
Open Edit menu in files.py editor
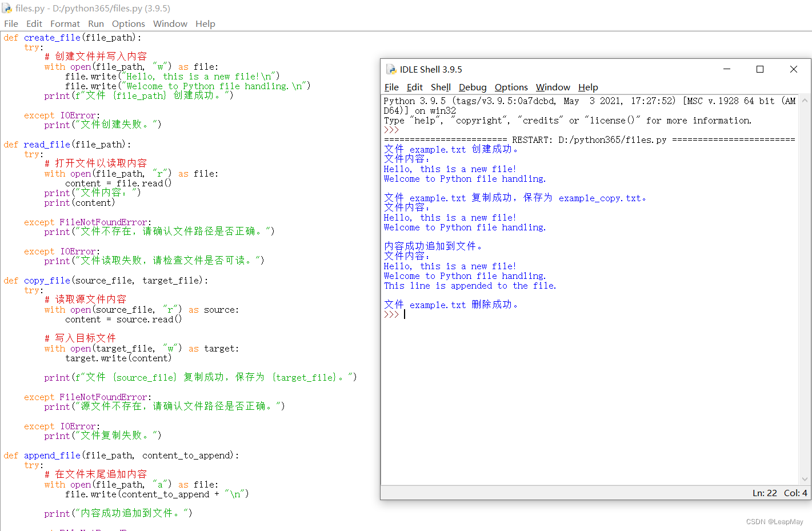pyautogui.click(x=34, y=23)
